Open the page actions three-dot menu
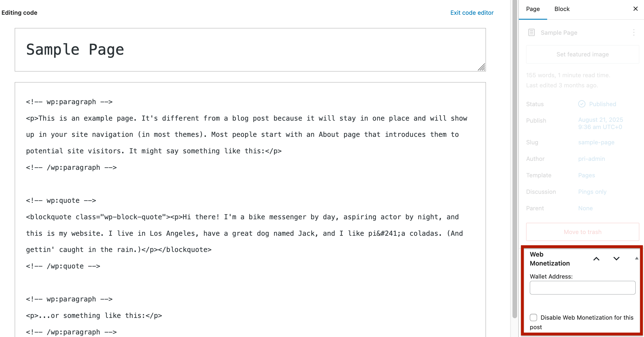 [x=634, y=32]
